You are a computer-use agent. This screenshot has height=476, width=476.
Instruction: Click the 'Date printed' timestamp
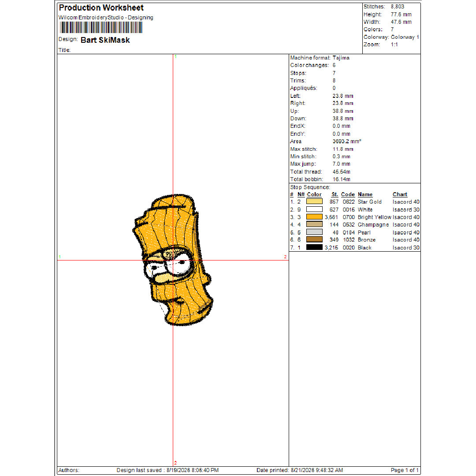[300, 470]
